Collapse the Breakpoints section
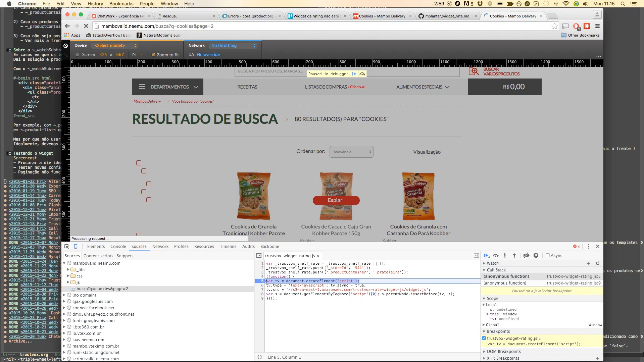This screenshot has width=644, height=362. coord(484,331)
